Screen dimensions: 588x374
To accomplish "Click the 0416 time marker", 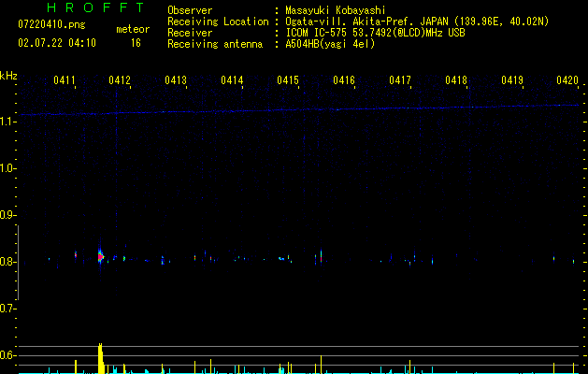I will (344, 80).
